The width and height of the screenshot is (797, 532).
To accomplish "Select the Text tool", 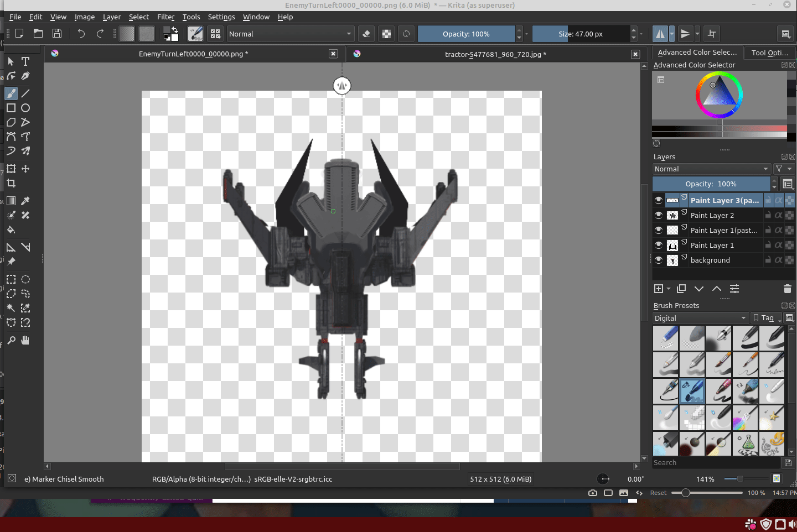I will pyautogui.click(x=25, y=61).
